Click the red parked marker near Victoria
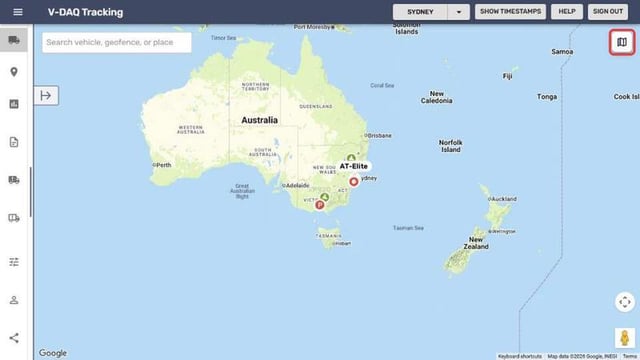 point(320,205)
